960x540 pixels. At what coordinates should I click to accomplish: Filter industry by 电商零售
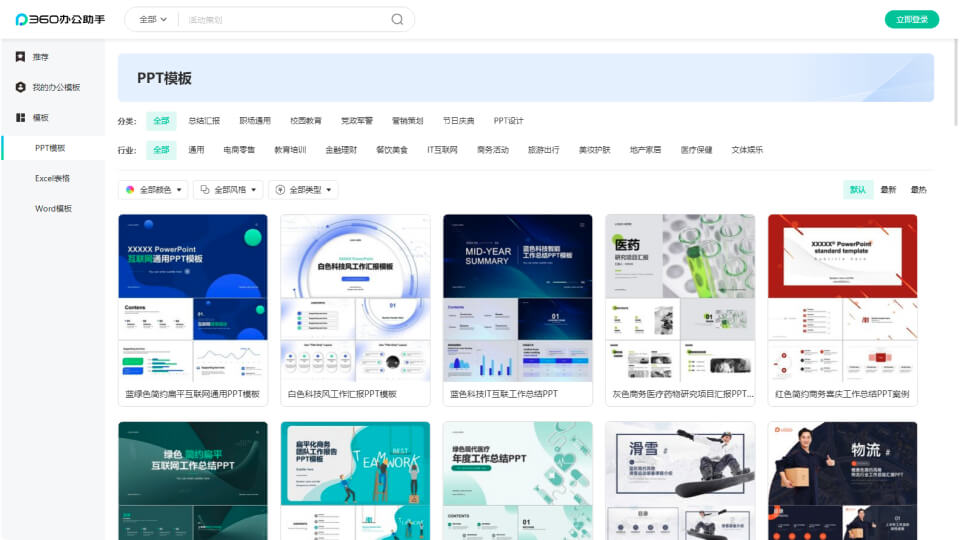pyautogui.click(x=239, y=149)
